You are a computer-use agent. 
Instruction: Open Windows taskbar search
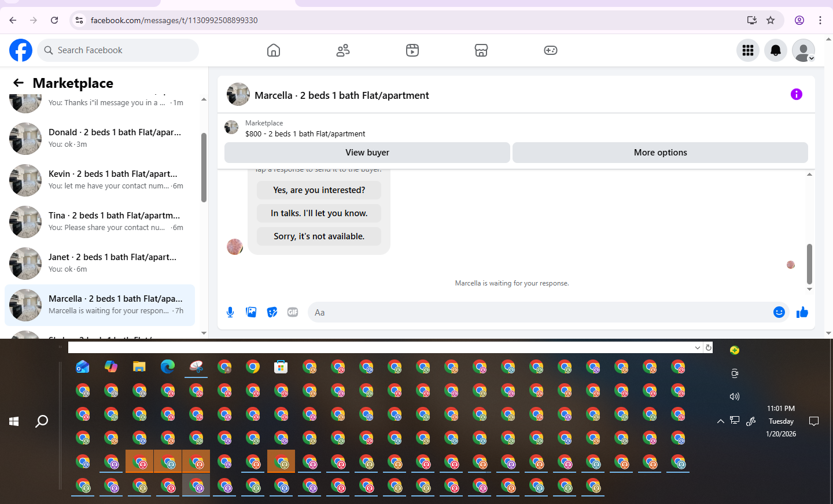pos(42,421)
